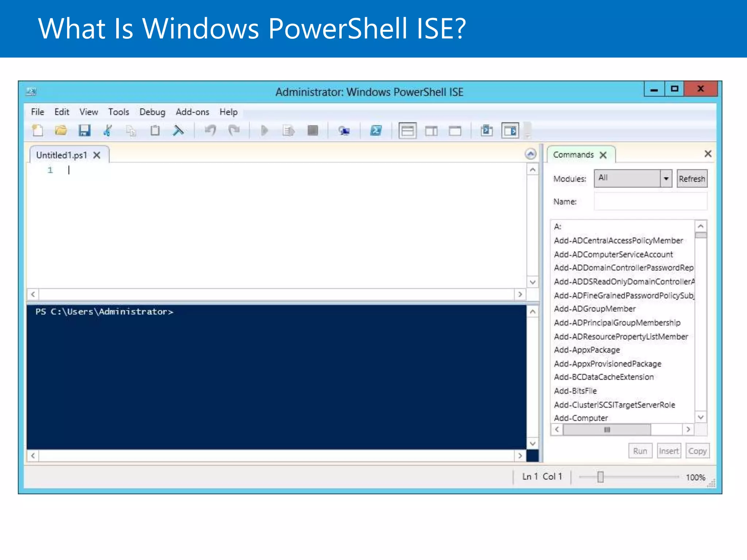This screenshot has width=747, height=560.
Task: Select Add-BCDataCacheExtension command
Action: 604,377
